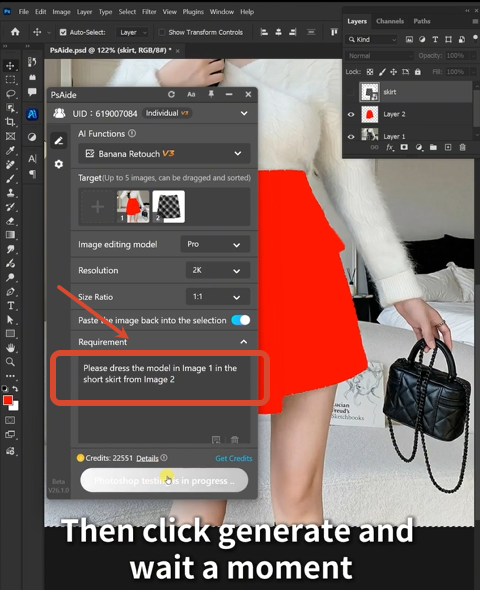Open the Banana Retouch function dropdown
This screenshot has height=590, width=480.
point(164,154)
